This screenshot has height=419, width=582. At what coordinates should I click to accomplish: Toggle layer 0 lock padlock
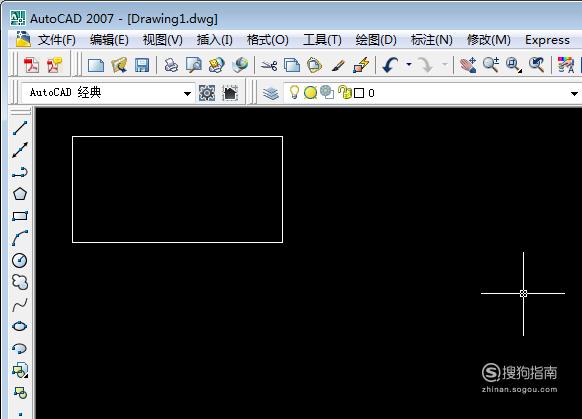(x=345, y=93)
